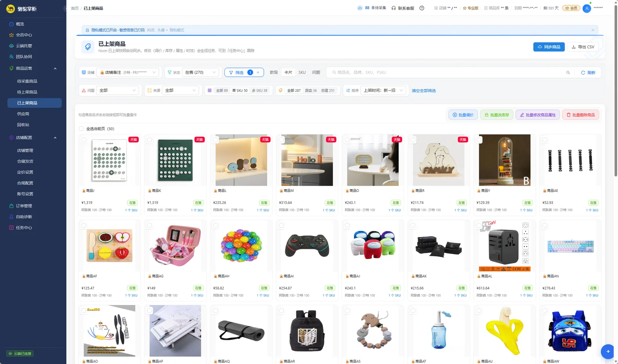This screenshot has height=364, width=618.
Task: Open the 排序 上架时间 dropdown
Action: pos(384,90)
